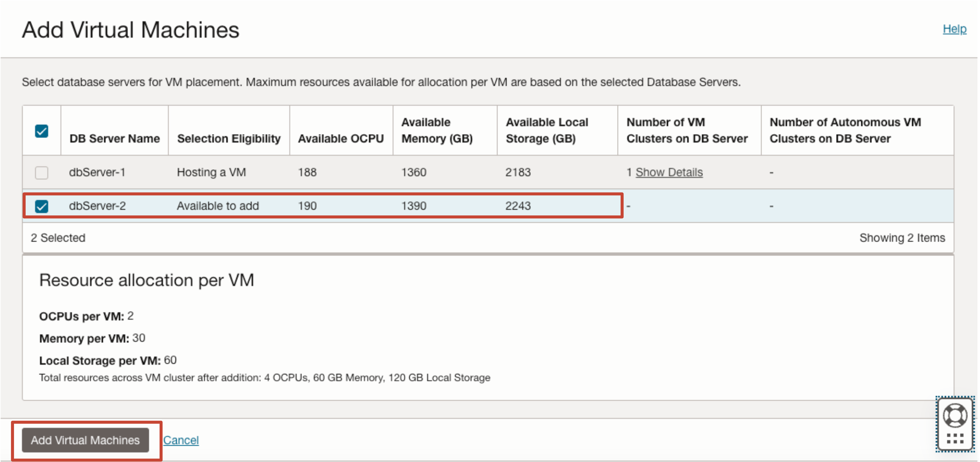Click Number of VM Clusters header

pyautogui.click(x=687, y=131)
